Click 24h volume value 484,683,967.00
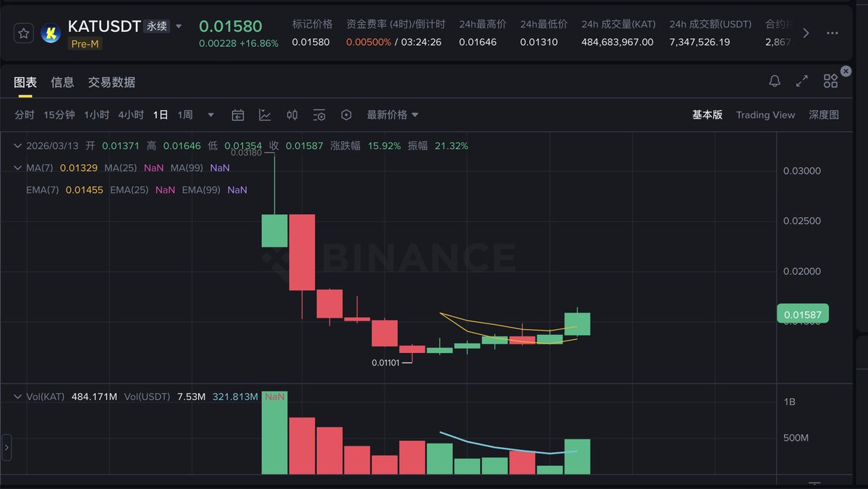 [x=617, y=42]
